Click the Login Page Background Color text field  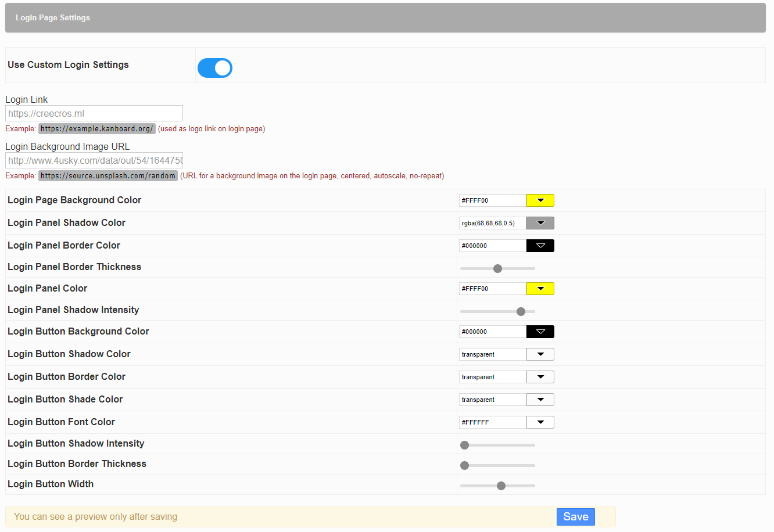pos(492,200)
